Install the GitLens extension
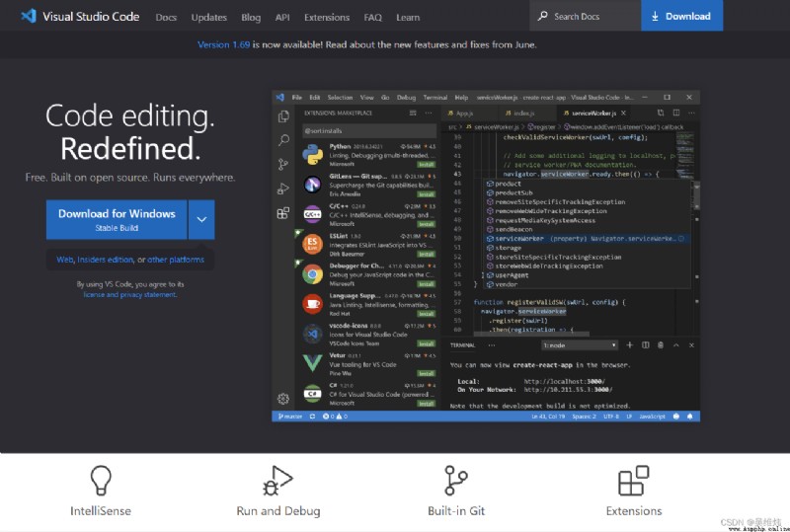Viewport: 790px width, 532px height. click(x=426, y=194)
